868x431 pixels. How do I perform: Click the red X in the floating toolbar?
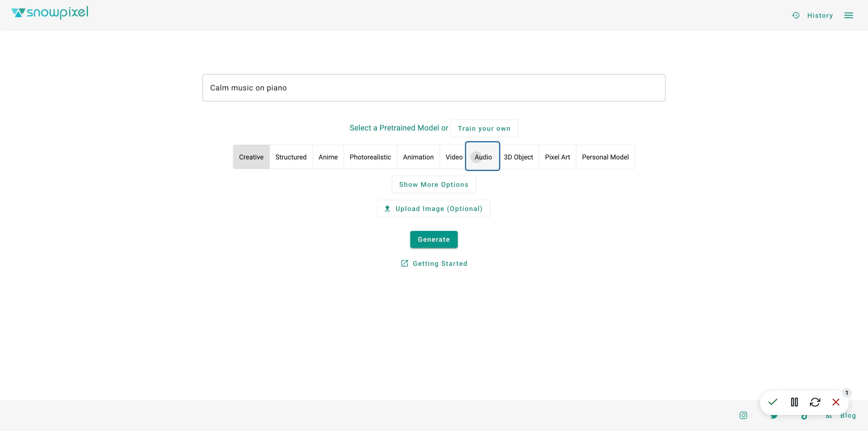point(836,402)
